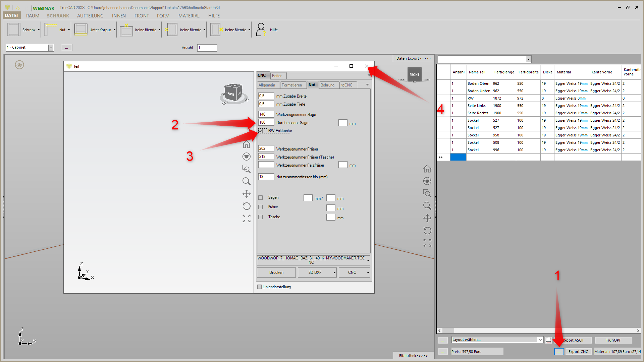Click the fit-to-screen icon in main viewport

pos(427,243)
